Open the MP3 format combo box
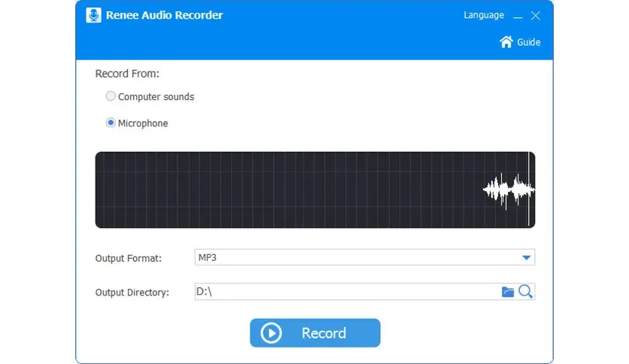The width and height of the screenshot is (629, 364). point(365,257)
